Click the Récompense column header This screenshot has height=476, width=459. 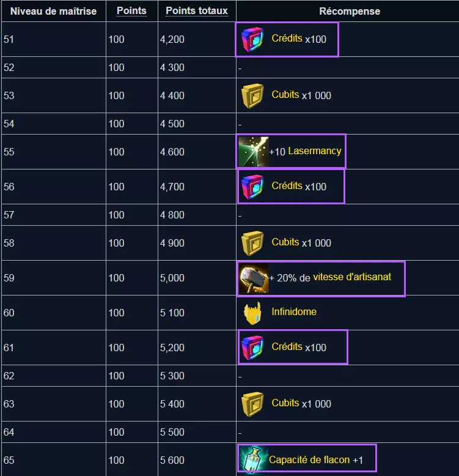pos(350,11)
